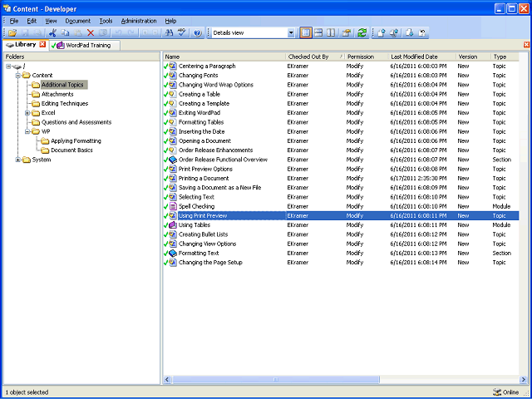Expand the System folder
Screen dimensions: 532x399
18,160
